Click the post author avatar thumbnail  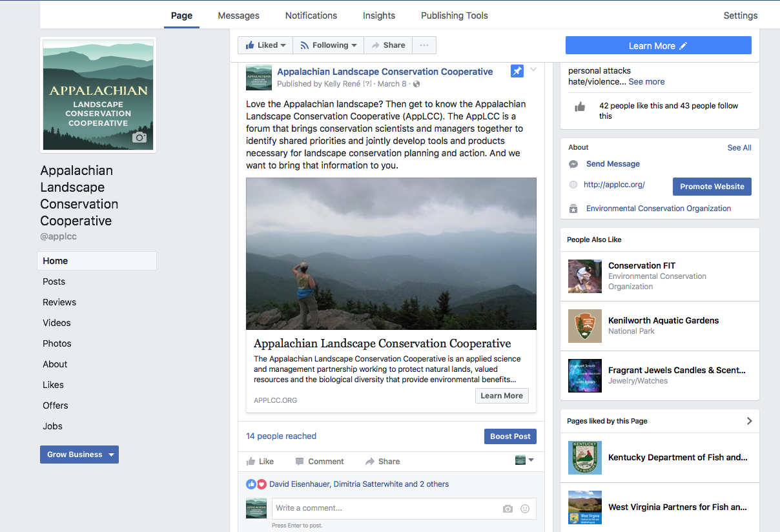click(259, 77)
